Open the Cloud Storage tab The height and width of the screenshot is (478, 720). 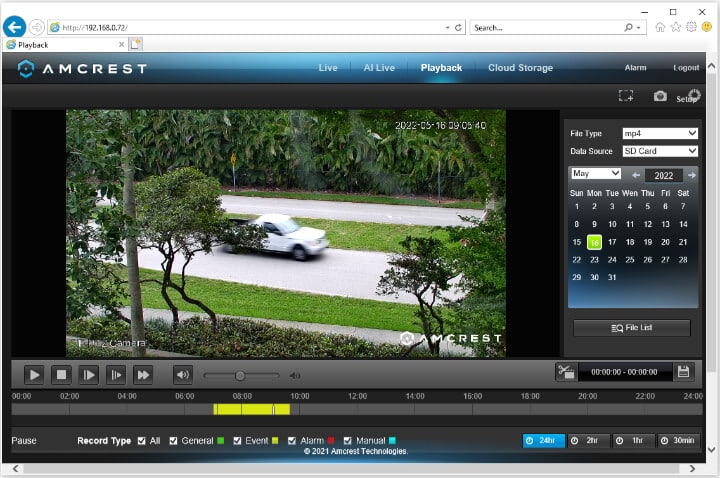(520, 68)
